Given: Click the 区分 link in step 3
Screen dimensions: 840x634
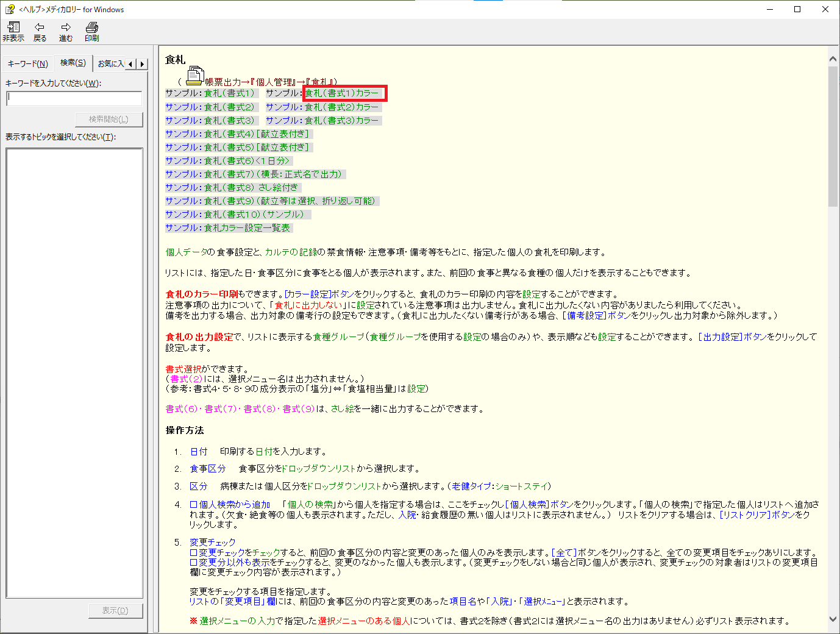Looking at the screenshot, I should point(199,486).
